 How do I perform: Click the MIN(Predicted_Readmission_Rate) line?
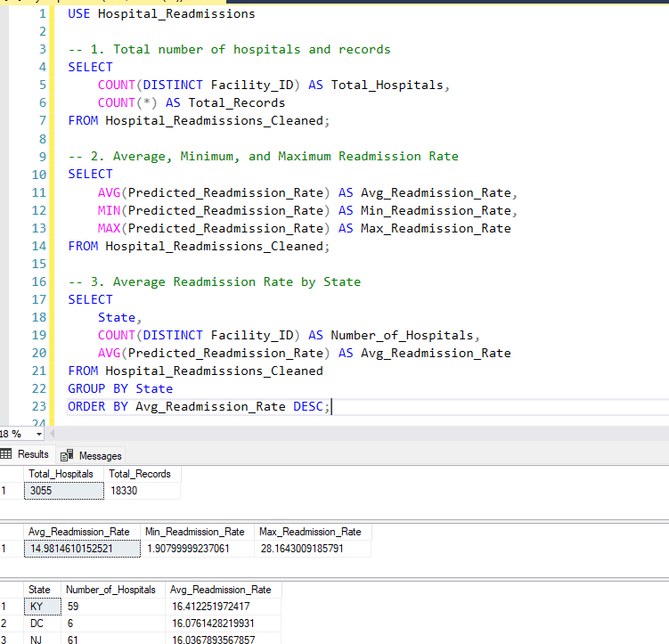[x=307, y=211]
